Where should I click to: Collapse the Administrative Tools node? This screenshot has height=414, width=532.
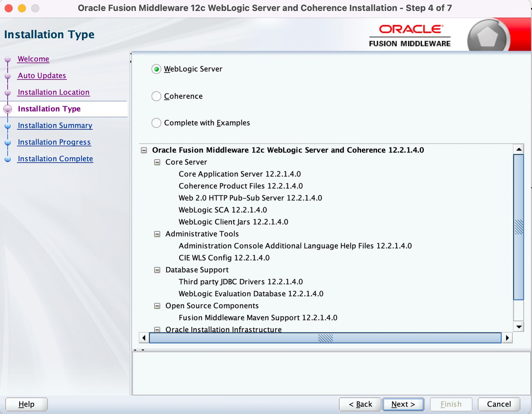click(x=157, y=234)
